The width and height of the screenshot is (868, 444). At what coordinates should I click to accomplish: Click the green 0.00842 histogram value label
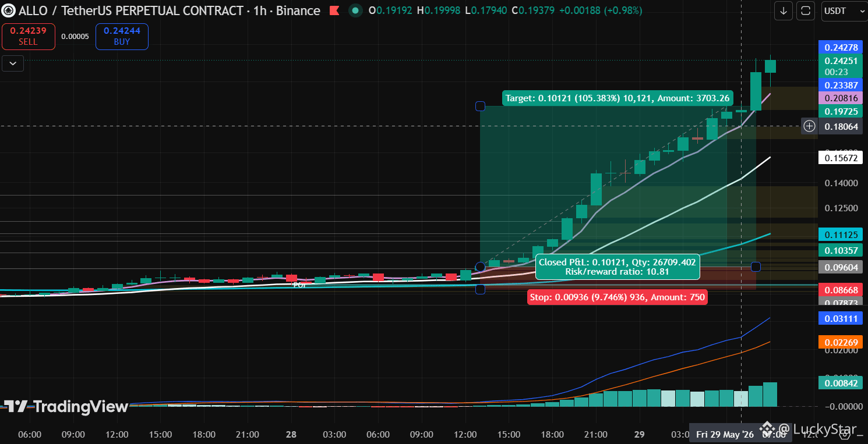tap(840, 382)
